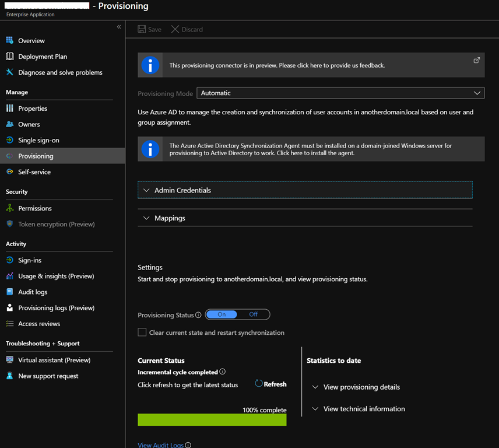Collapse the sidebar with double-chevron icon
Image resolution: width=499 pixels, height=448 pixels.
(119, 27)
